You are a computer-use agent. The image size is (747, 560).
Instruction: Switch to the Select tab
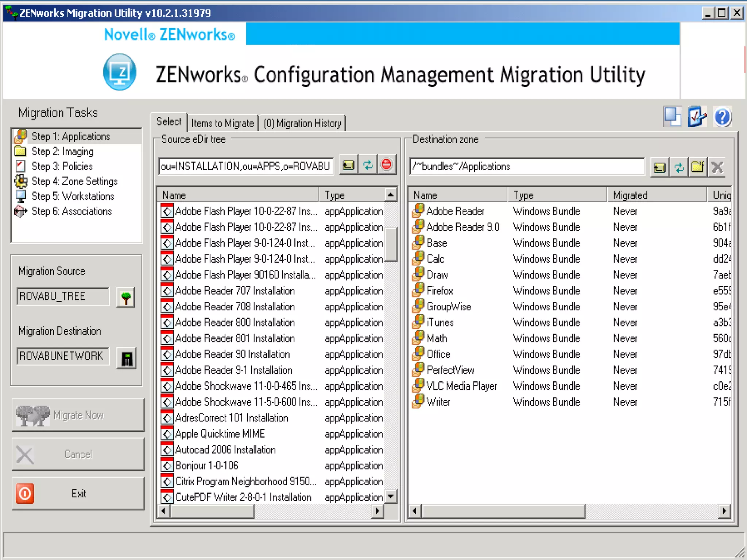[169, 122]
